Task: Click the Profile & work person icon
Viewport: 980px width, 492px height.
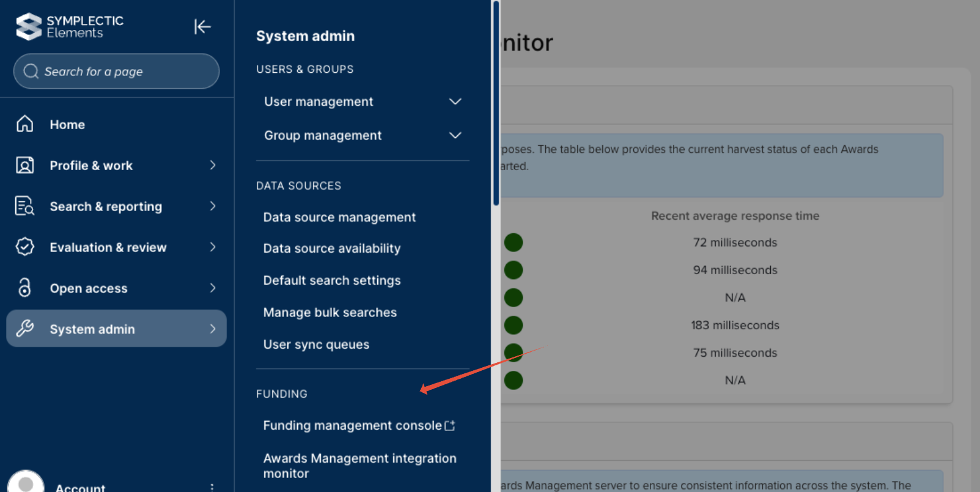Action: 24,165
